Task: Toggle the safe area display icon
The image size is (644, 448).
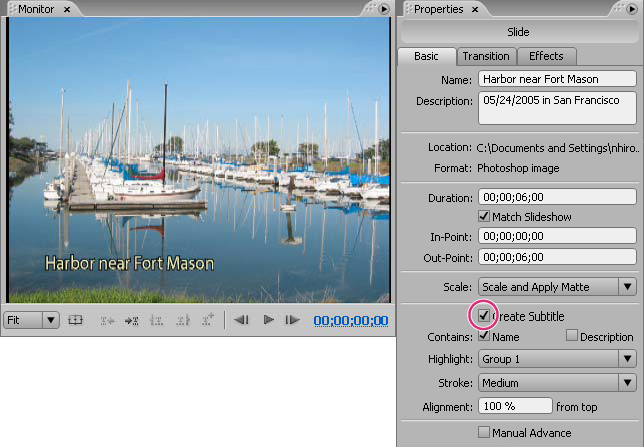Action: (75, 320)
